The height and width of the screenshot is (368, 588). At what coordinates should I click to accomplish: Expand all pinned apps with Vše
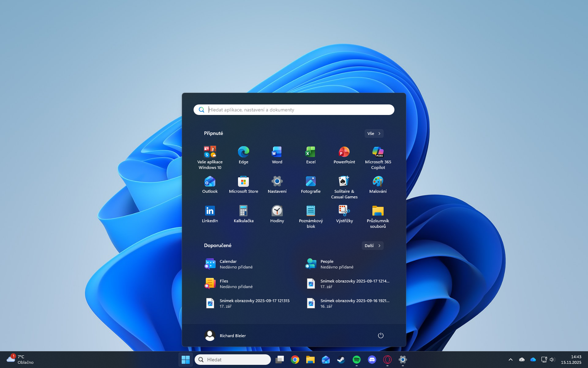[x=373, y=134]
